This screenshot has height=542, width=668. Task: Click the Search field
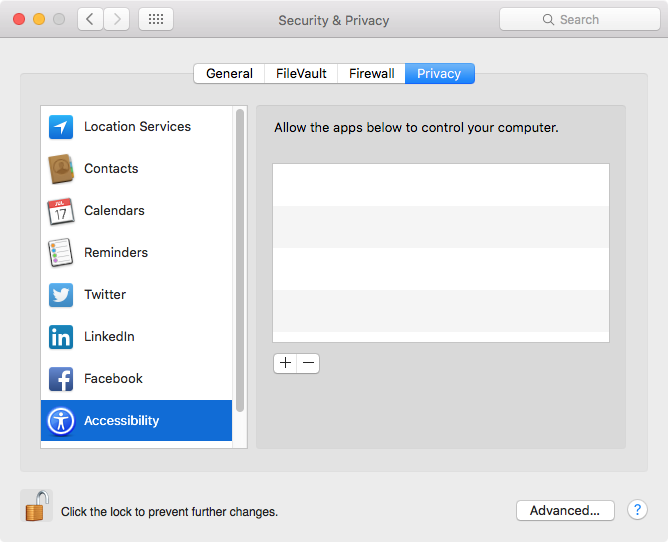point(579,19)
